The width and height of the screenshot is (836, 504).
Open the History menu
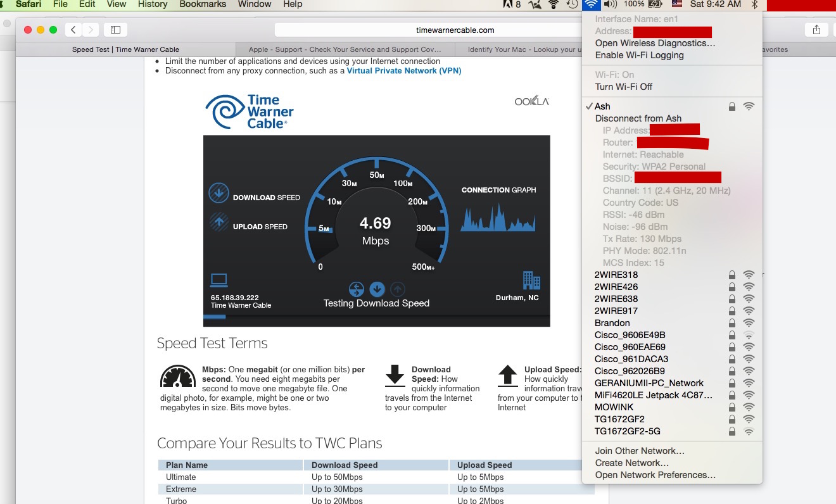pyautogui.click(x=152, y=4)
